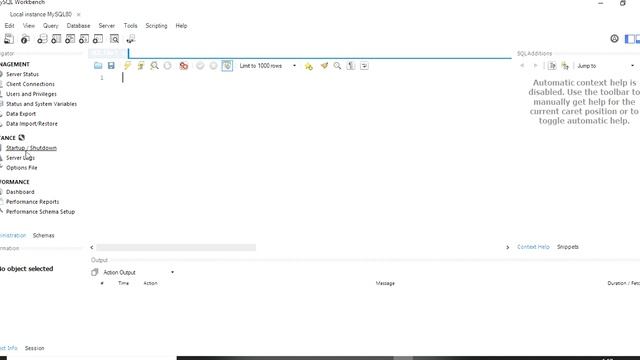Switch to the Context Help tab
Viewport: 640px width, 360px height.
533,247
